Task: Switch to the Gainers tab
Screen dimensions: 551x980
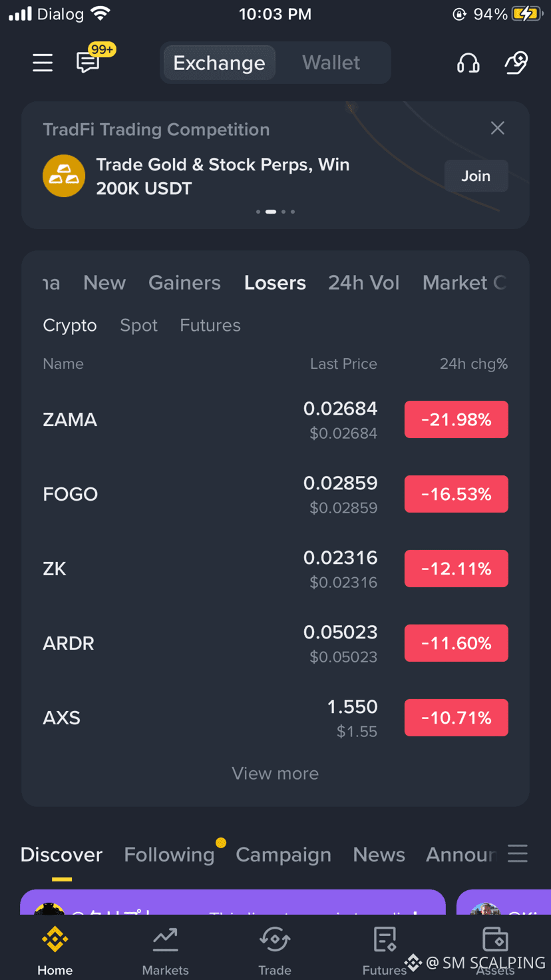Action: tap(184, 282)
